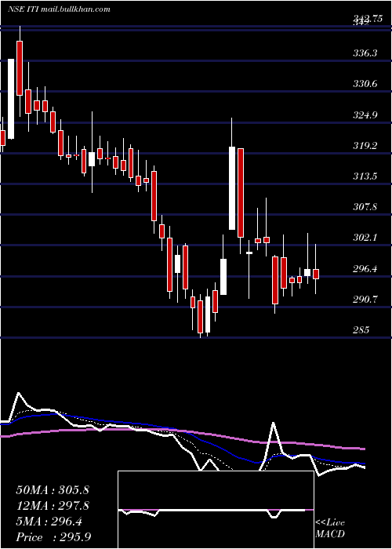Click the 313.5 price axis label

tap(365, 176)
